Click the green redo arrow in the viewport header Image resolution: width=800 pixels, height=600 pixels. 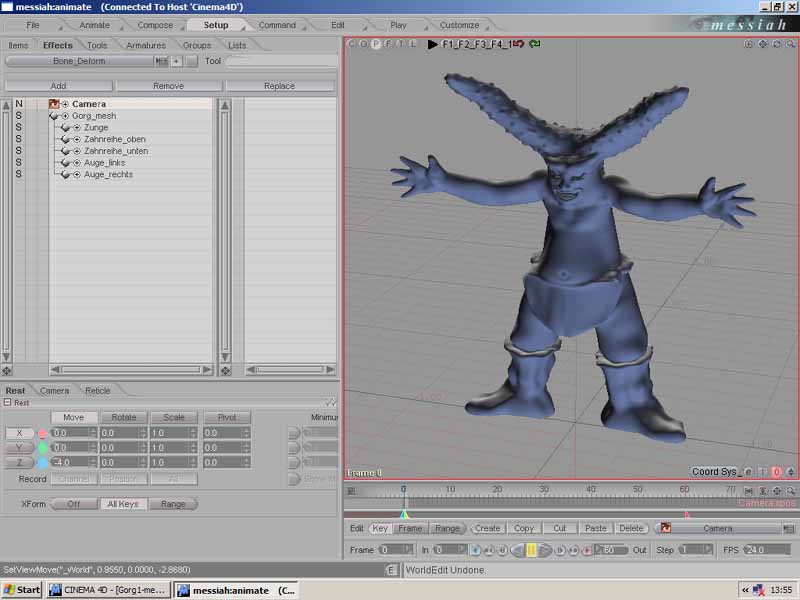coord(535,44)
